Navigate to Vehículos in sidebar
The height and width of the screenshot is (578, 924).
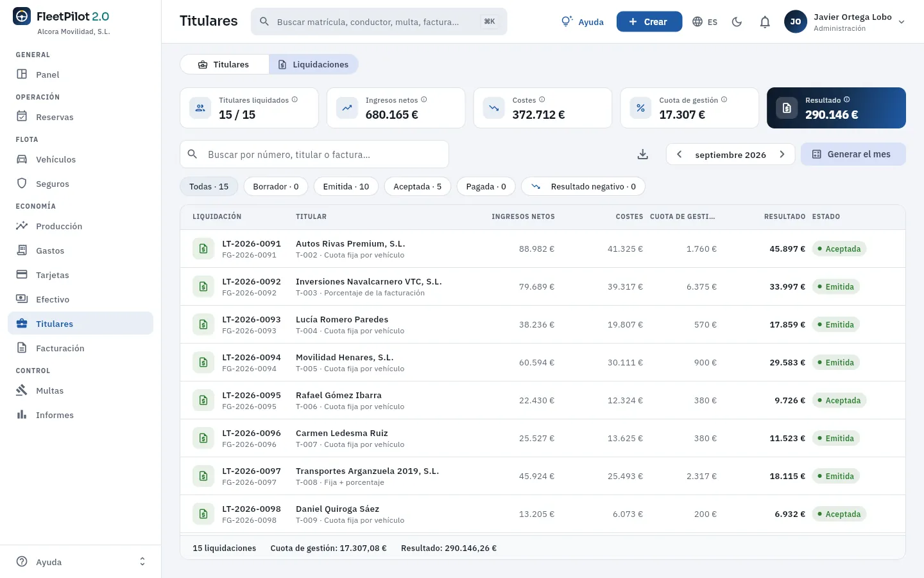(80, 159)
